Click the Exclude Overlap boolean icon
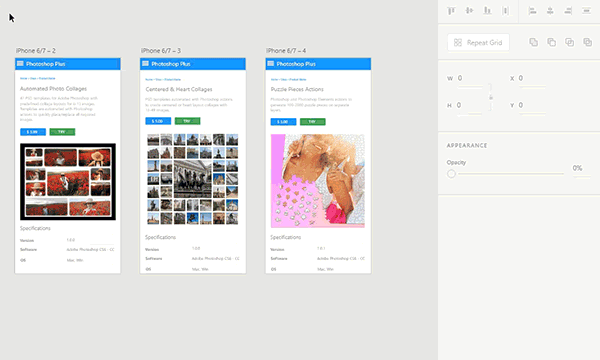The image size is (600, 360). coord(587,42)
